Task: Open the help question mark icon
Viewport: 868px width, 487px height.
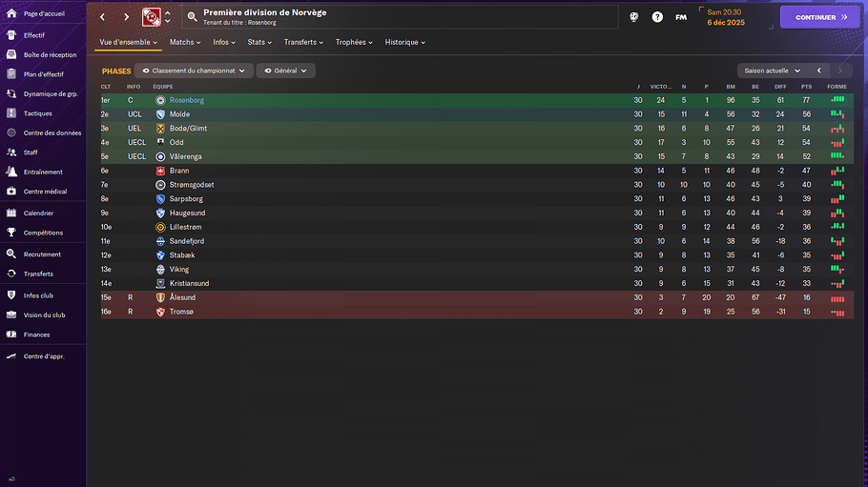Action: point(657,17)
